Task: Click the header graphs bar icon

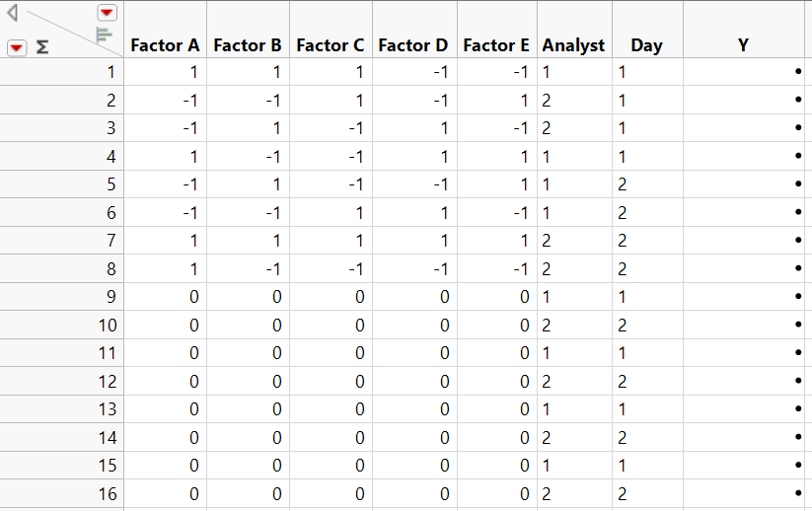Action: [104, 36]
